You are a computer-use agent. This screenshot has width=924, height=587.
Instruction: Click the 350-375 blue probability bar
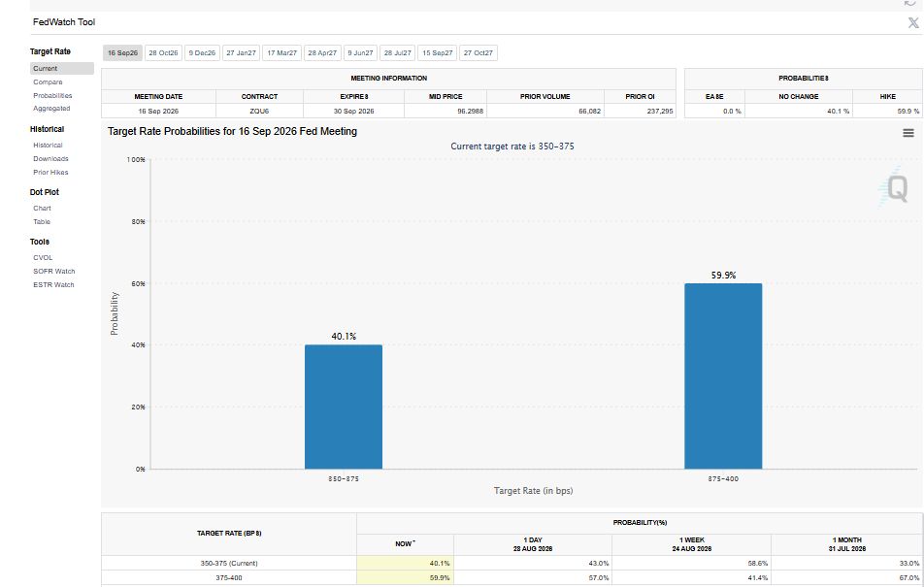[x=344, y=407]
